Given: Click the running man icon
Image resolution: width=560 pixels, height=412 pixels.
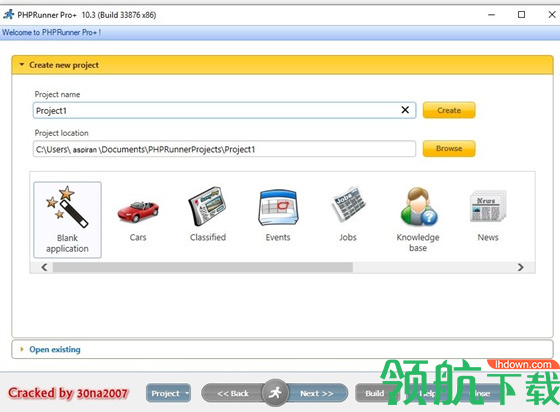Looking at the screenshot, I should point(275,393).
